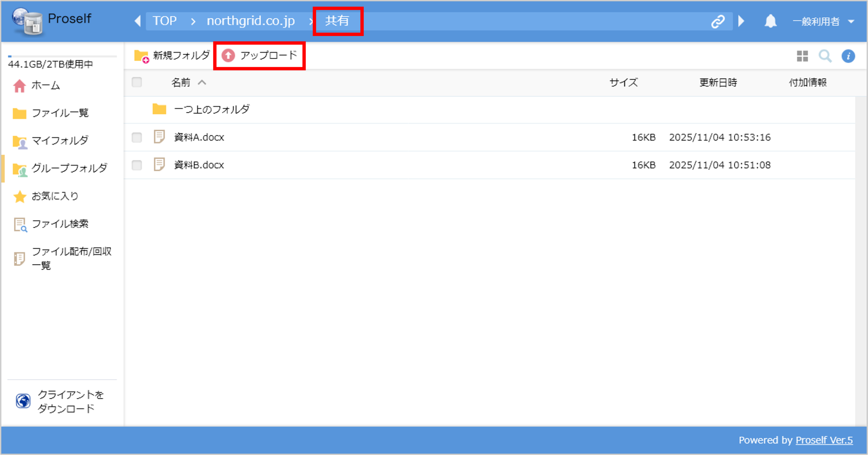Image resolution: width=868 pixels, height=455 pixels.
Task: Open the 共有 breadcrumb item
Action: 338,21
